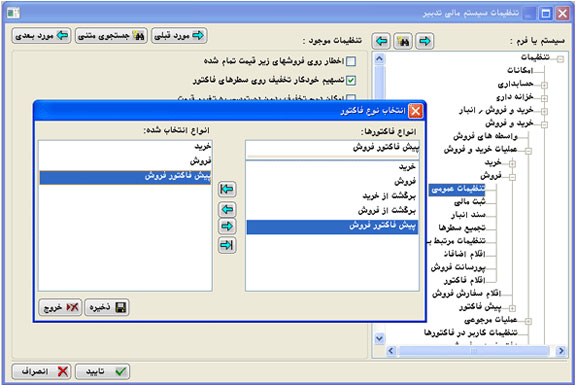Expand the خزانه داری tree node
The width and height of the screenshot is (579, 388).
[544, 98]
